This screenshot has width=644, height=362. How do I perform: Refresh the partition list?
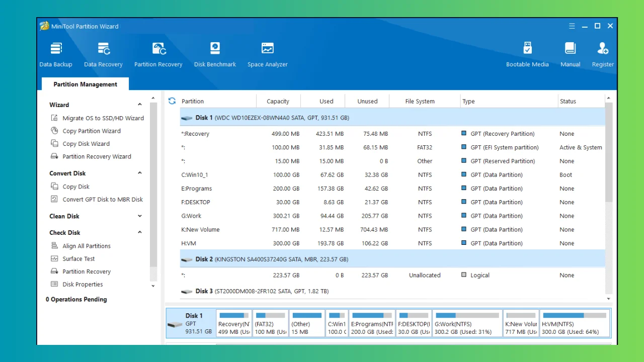tap(172, 101)
